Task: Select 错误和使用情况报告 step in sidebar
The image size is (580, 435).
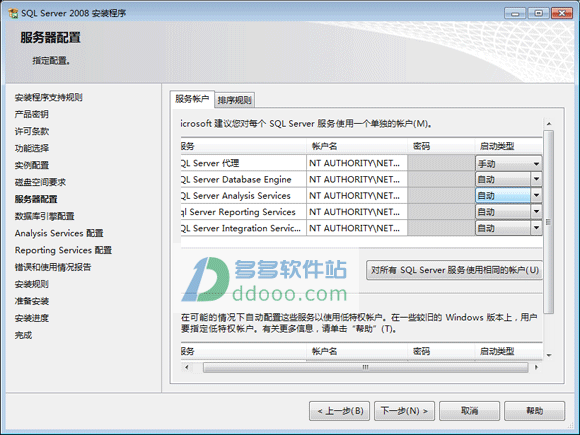Action: point(53,267)
